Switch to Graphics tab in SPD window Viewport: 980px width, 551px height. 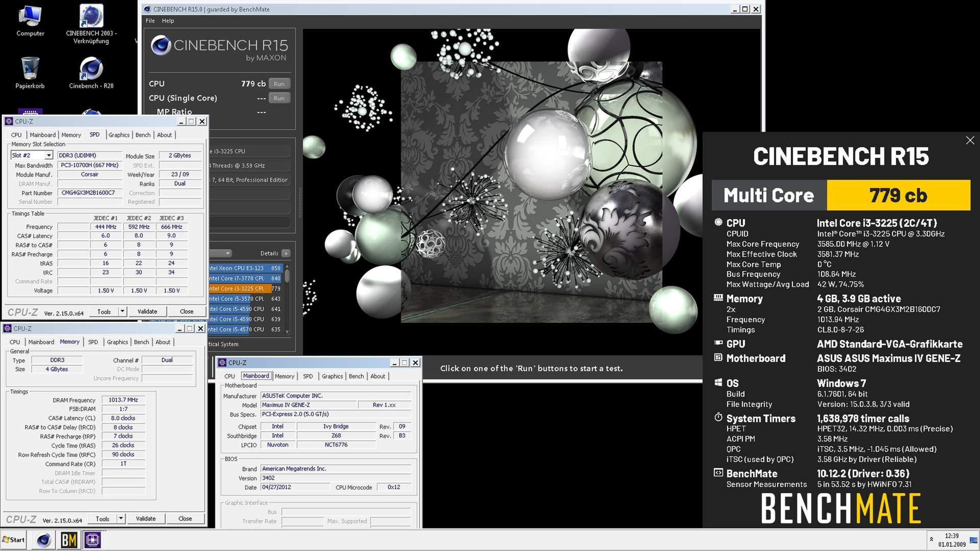click(x=119, y=135)
